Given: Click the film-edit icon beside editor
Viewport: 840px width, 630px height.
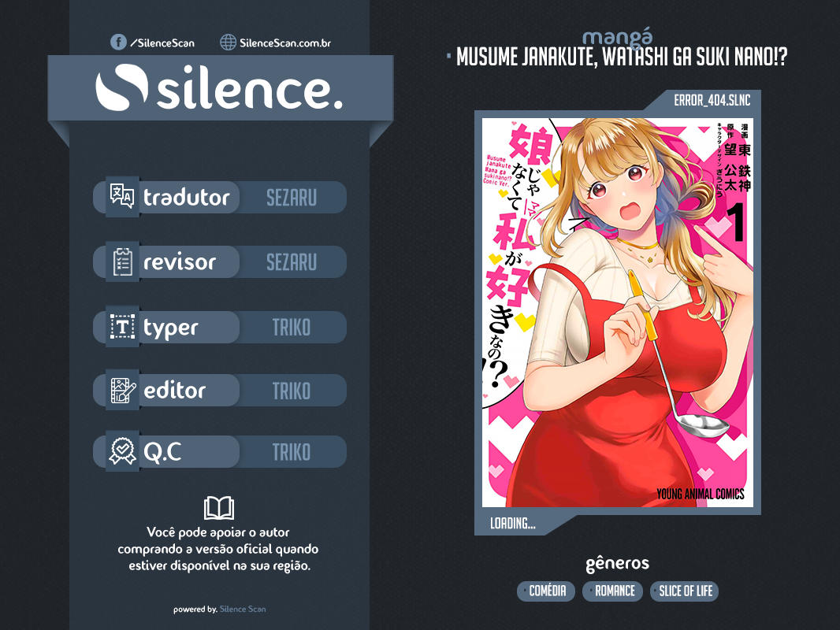Looking at the screenshot, I should click(122, 391).
